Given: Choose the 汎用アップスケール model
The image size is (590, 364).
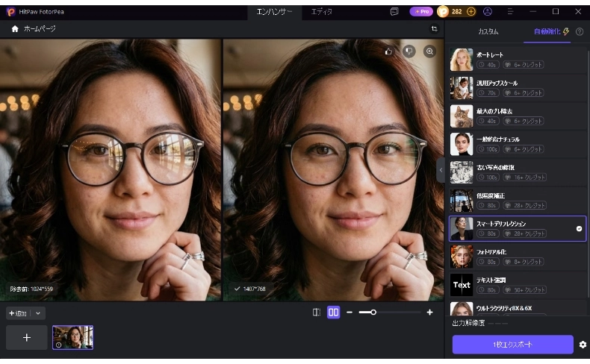Looking at the screenshot, I should [x=518, y=88].
